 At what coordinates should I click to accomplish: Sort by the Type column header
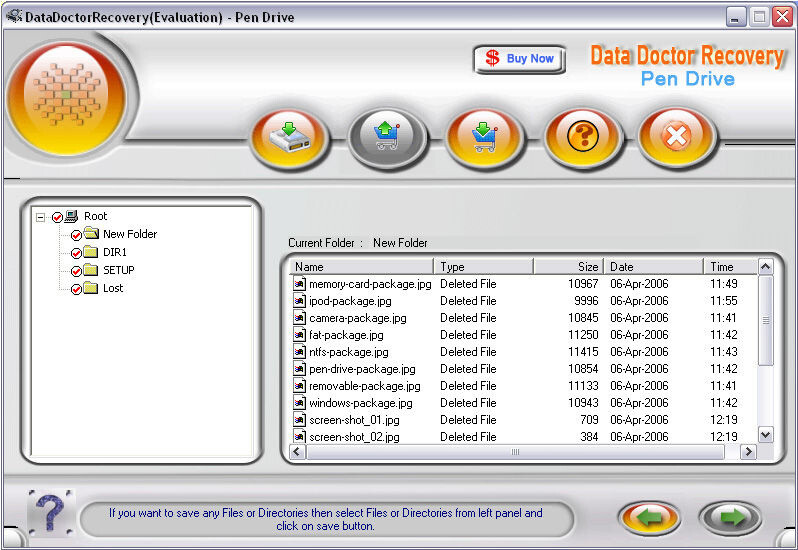483,267
